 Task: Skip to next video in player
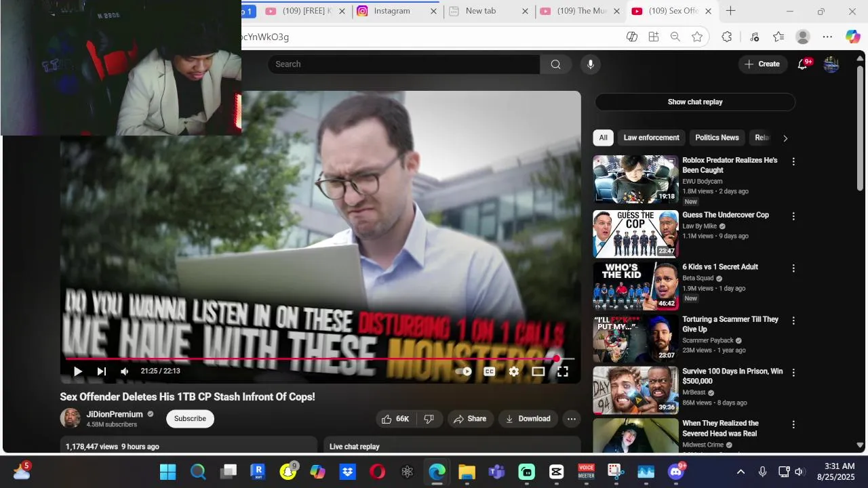click(x=101, y=371)
